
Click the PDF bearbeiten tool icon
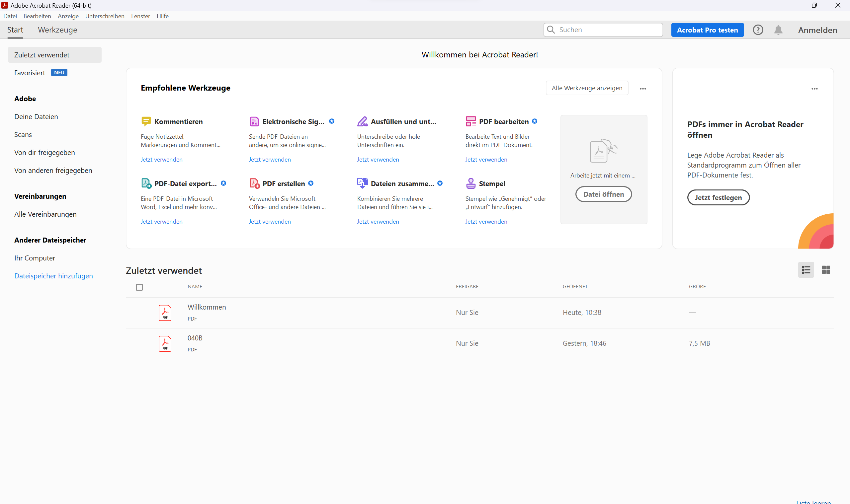470,121
